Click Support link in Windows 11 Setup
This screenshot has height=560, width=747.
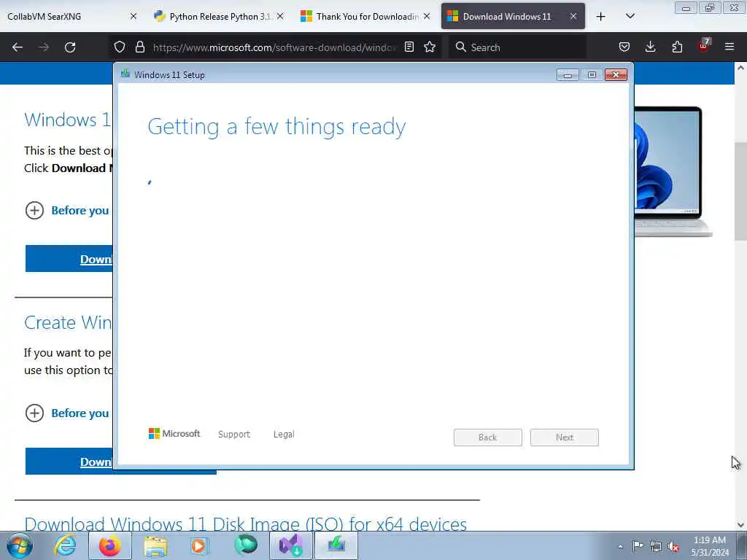click(234, 435)
